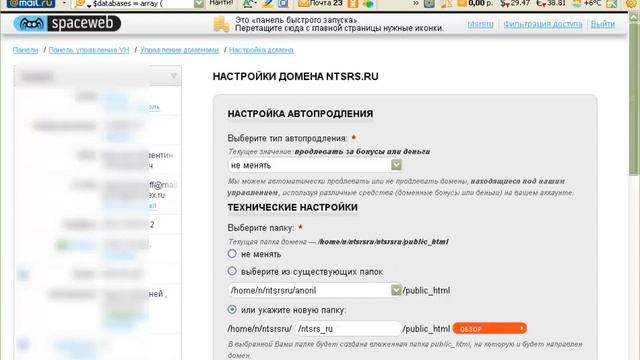Open Фильтрация доступа link
640x360 pixels.
543,24
